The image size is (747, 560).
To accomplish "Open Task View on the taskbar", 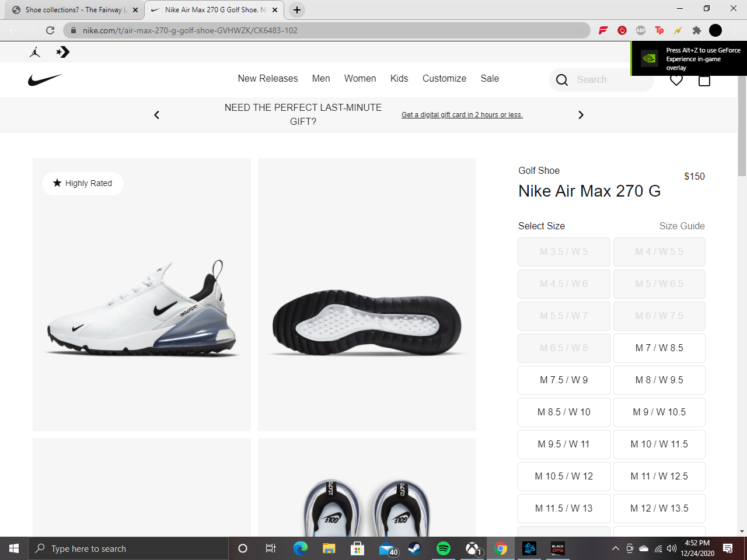I will pyautogui.click(x=271, y=548).
